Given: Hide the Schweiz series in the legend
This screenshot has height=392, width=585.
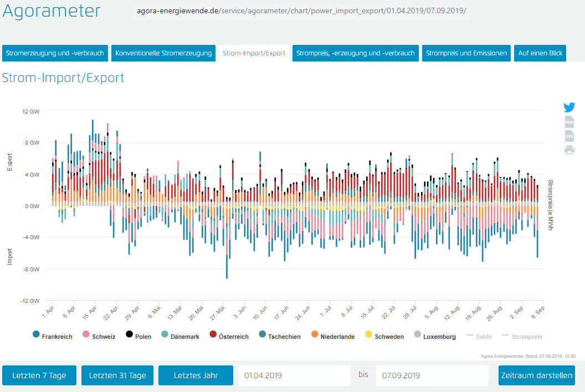Looking at the screenshot, I should (99, 336).
